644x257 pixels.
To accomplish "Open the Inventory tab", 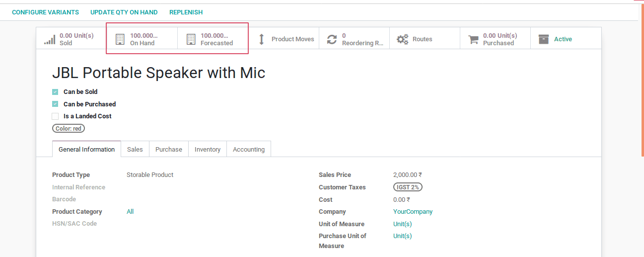I will (x=208, y=149).
